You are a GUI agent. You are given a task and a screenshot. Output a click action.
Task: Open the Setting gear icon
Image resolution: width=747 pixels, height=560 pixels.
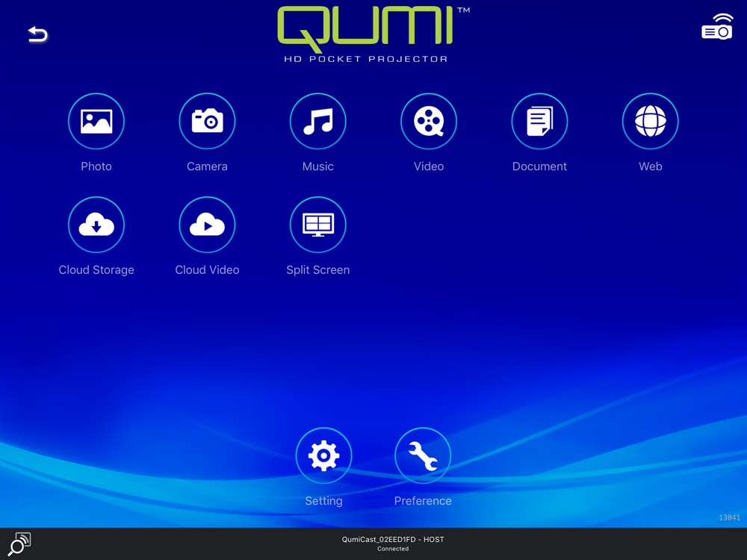pos(323,455)
